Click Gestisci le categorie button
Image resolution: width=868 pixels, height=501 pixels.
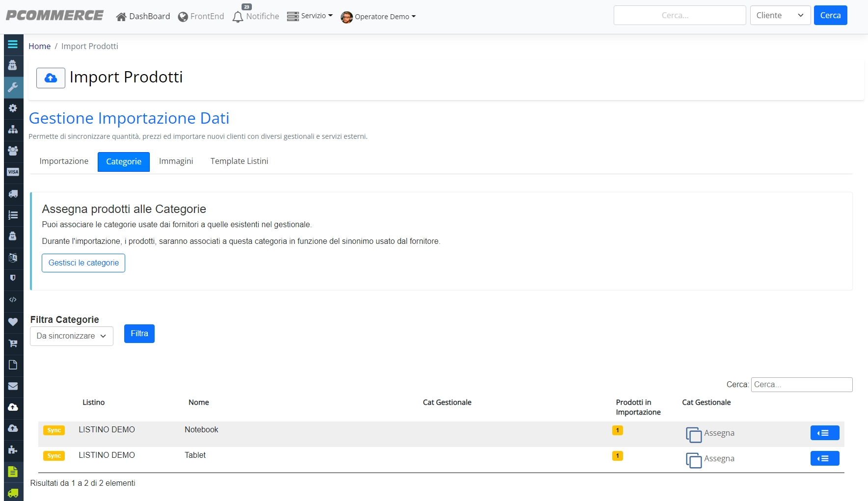tap(83, 263)
